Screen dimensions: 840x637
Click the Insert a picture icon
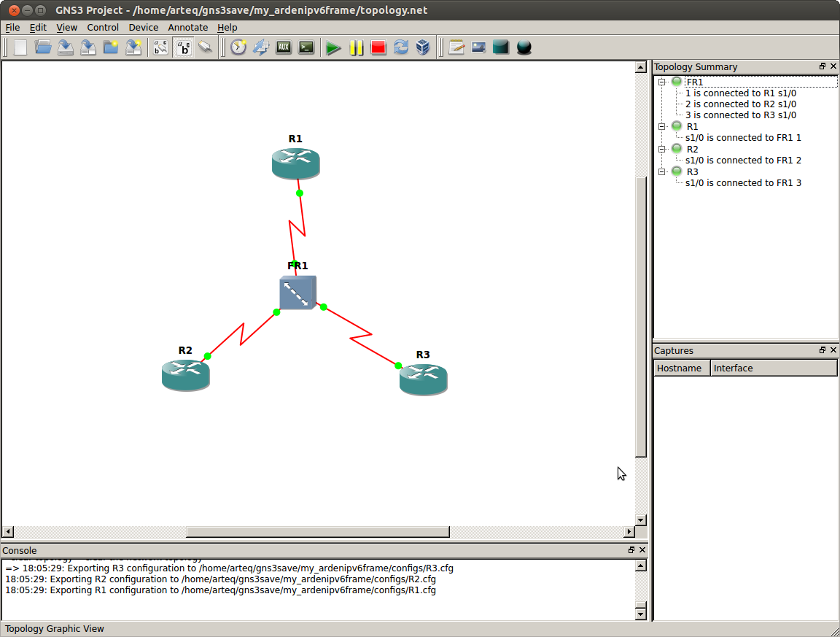[x=478, y=47]
